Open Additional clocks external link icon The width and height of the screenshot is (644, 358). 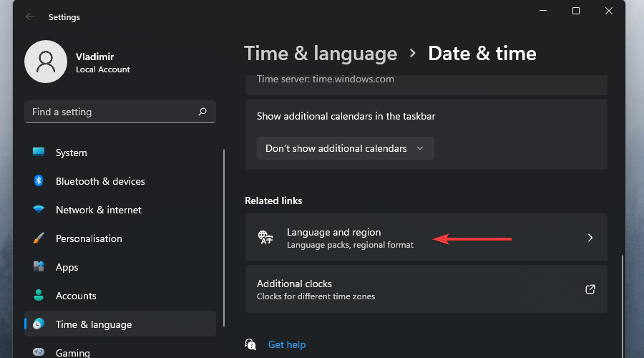coord(590,289)
